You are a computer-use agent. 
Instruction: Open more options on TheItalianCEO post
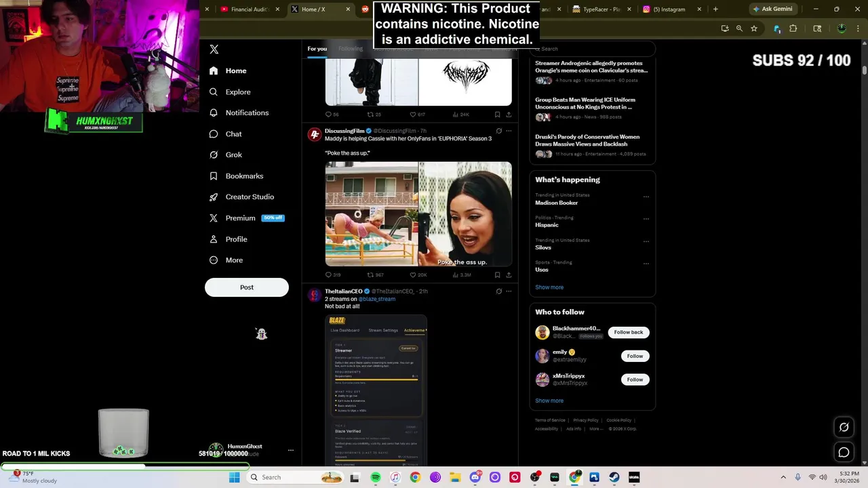coord(509,291)
